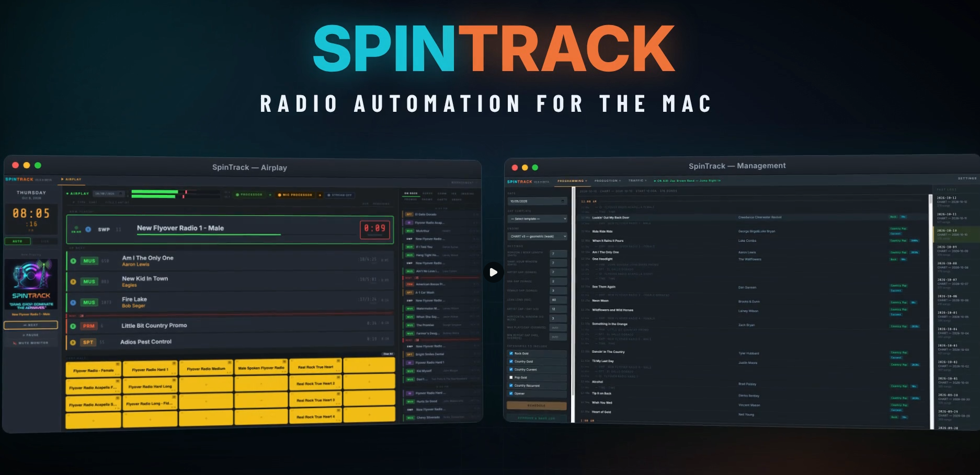Toggle the Mic Processor indicator

click(295, 195)
